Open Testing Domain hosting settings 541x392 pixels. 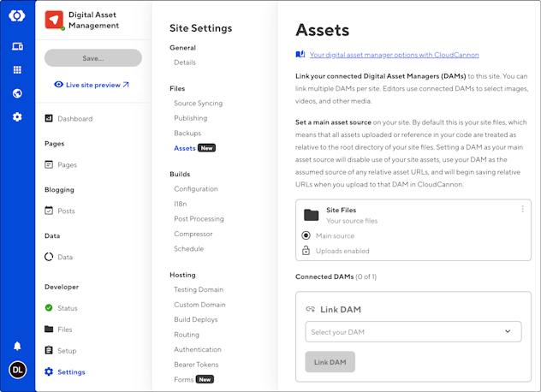click(199, 289)
